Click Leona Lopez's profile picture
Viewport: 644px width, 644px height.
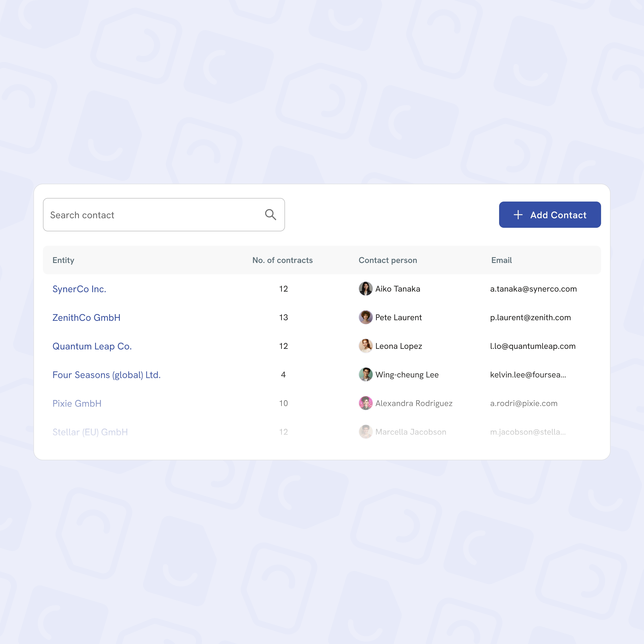(365, 346)
